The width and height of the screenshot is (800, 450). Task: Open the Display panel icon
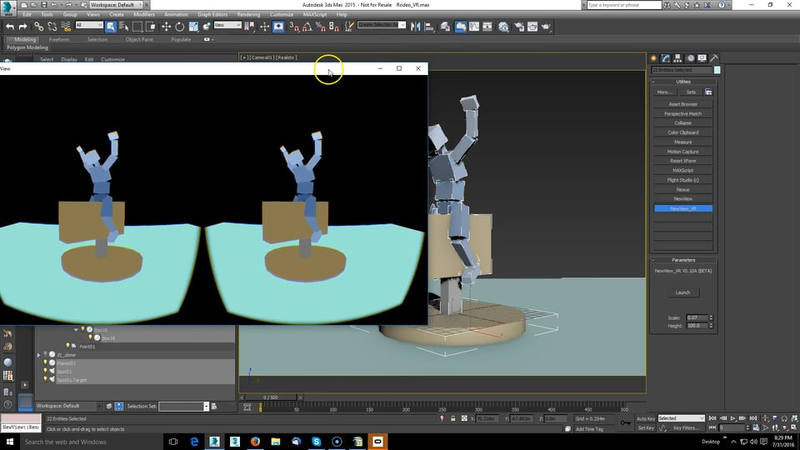[x=701, y=58]
